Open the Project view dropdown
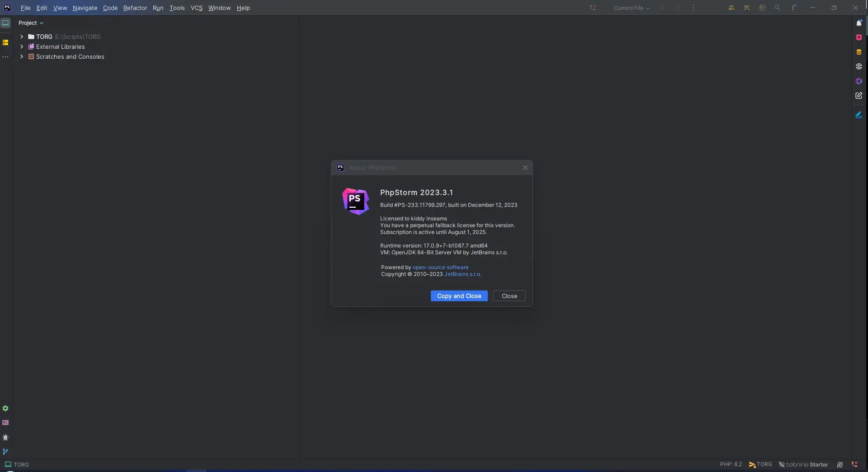 tap(31, 23)
